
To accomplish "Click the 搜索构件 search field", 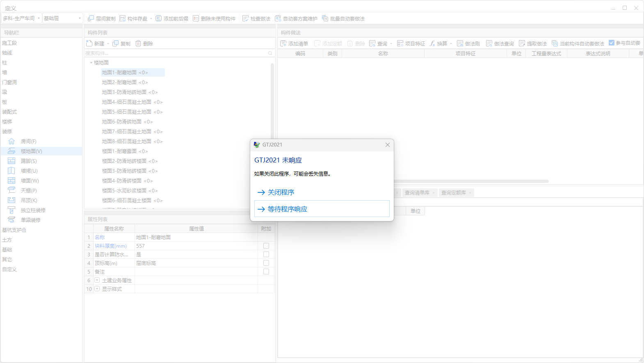I will pyautogui.click(x=179, y=53).
